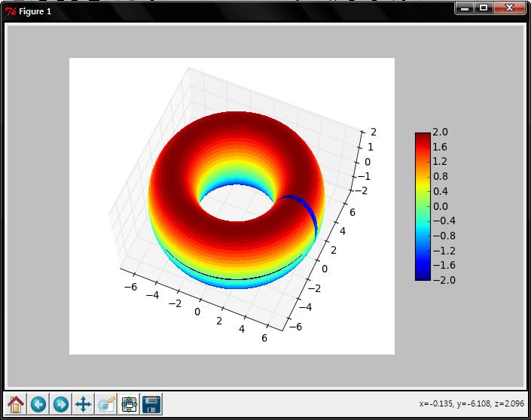Click the colorbar label 0.8
The height and width of the screenshot is (420, 531).
point(440,176)
